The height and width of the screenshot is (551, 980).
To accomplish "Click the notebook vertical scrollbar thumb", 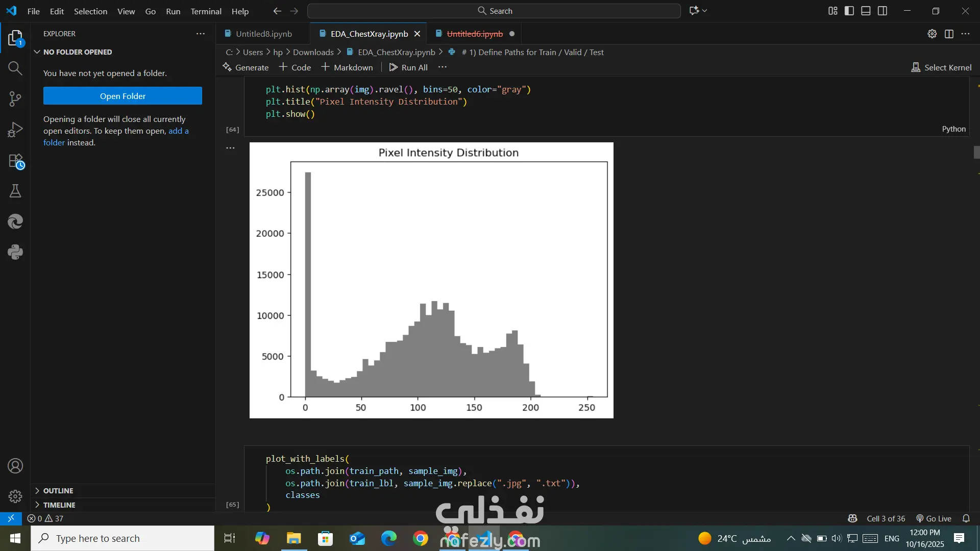I will pyautogui.click(x=976, y=152).
